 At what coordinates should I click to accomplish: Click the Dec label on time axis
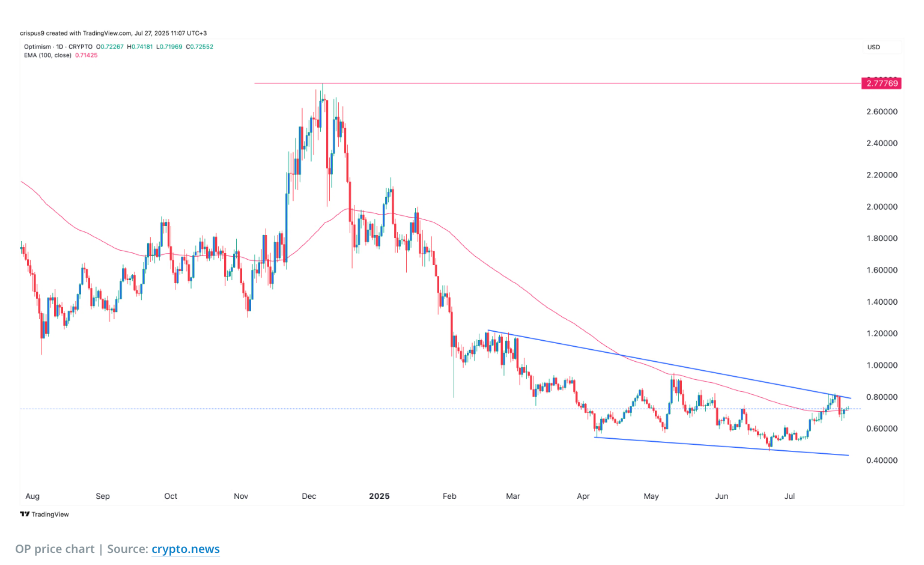[309, 496]
